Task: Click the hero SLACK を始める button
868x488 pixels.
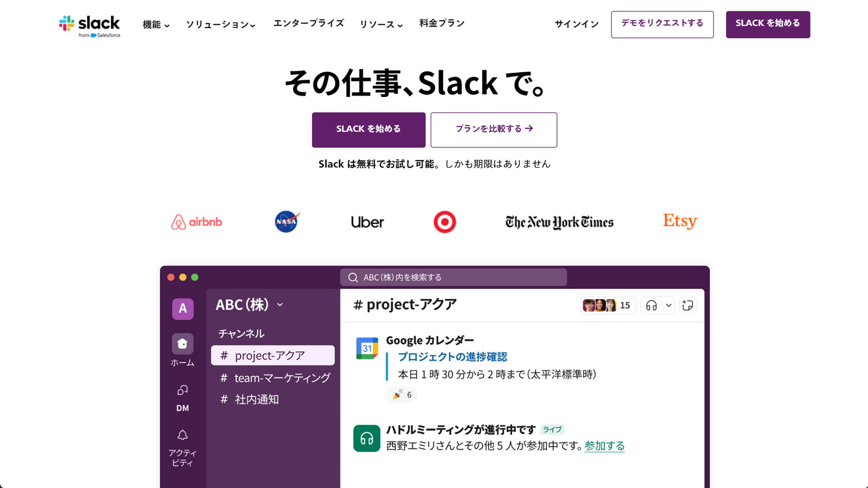Action: pos(368,130)
